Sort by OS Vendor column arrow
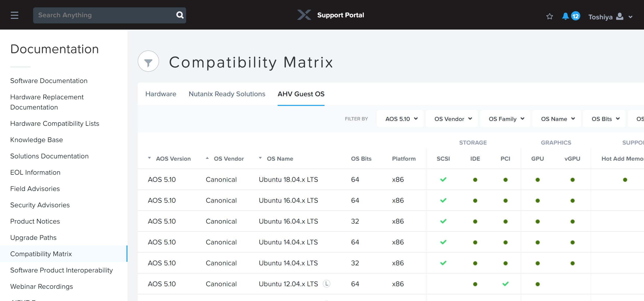Viewport: 644px width, 301px height. (x=207, y=158)
